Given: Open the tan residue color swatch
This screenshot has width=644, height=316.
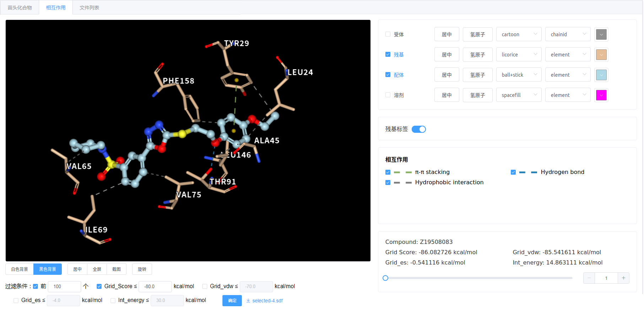Looking at the screenshot, I should point(601,55).
